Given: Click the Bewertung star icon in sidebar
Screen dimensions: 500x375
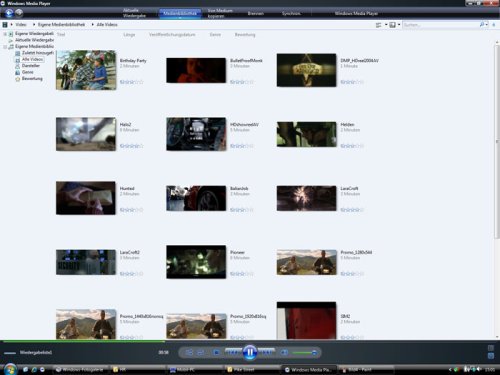Looking at the screenshot, I should pyautogui.click(x=18, y=79).
